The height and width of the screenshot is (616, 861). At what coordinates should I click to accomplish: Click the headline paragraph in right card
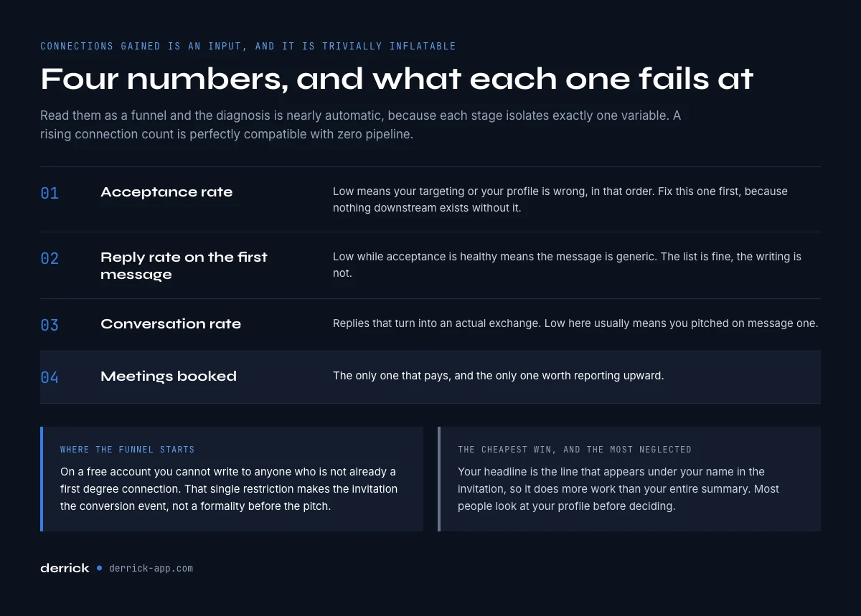618,489
